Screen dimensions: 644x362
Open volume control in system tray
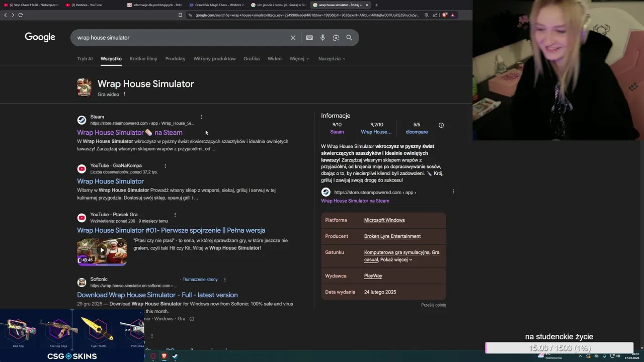(618, 356)
